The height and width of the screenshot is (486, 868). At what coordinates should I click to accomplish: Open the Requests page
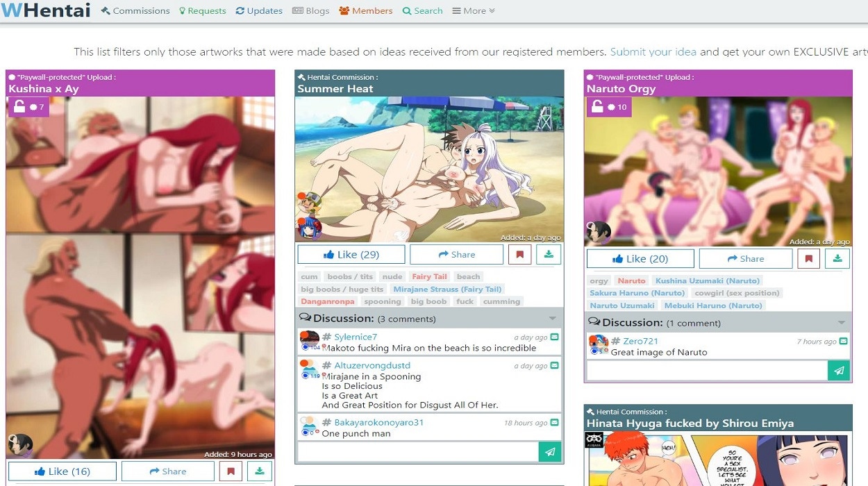(x=203, y=11)
